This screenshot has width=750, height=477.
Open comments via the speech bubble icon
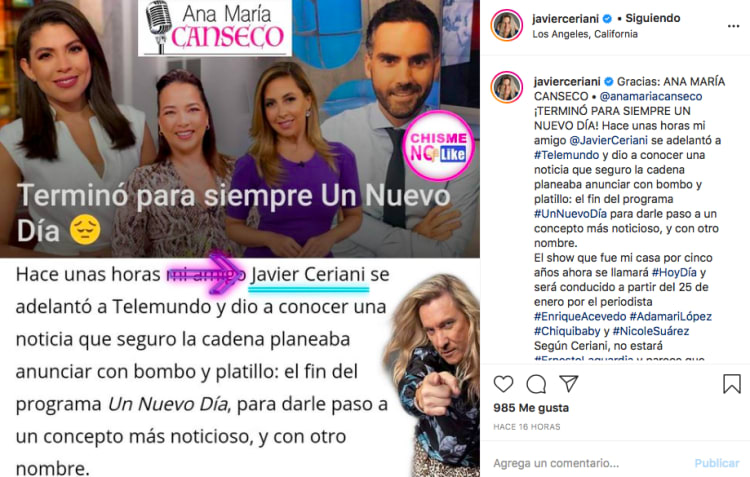(x=536, y=384)
